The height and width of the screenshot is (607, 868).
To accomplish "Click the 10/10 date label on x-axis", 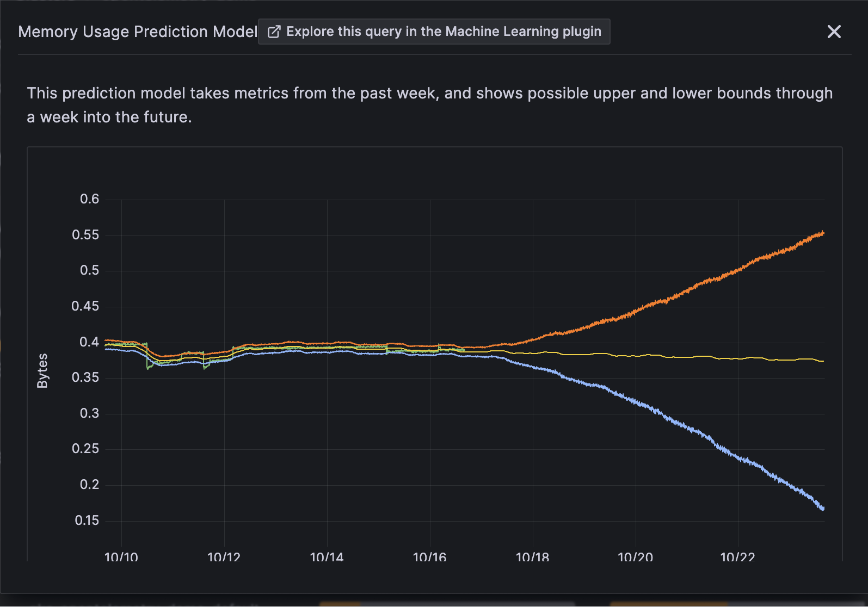I will click(x=121, y=557).
